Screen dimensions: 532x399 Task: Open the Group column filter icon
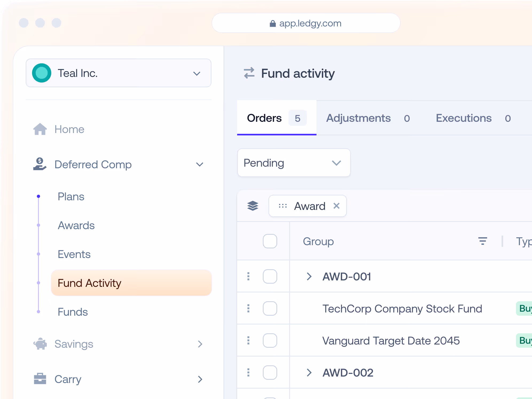(483, 241)
